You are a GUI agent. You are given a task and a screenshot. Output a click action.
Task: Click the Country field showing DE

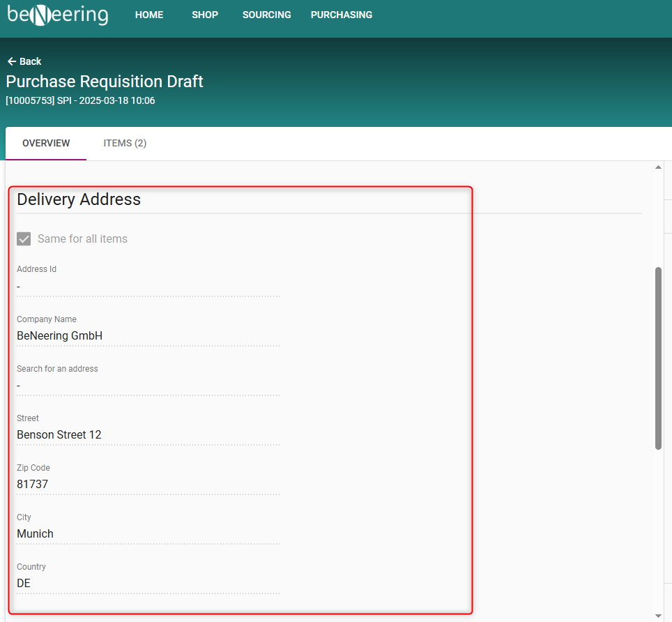point(148,583)
